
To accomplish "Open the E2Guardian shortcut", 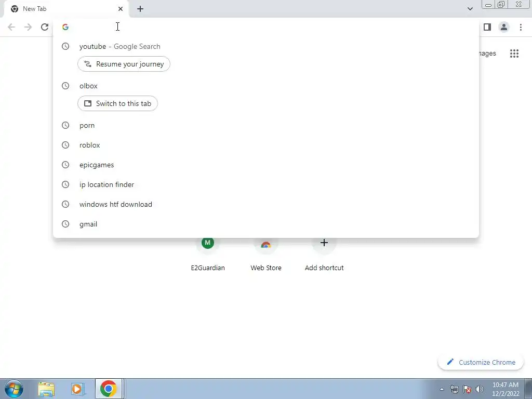I will pyautogui.click(x=208, y=255).
